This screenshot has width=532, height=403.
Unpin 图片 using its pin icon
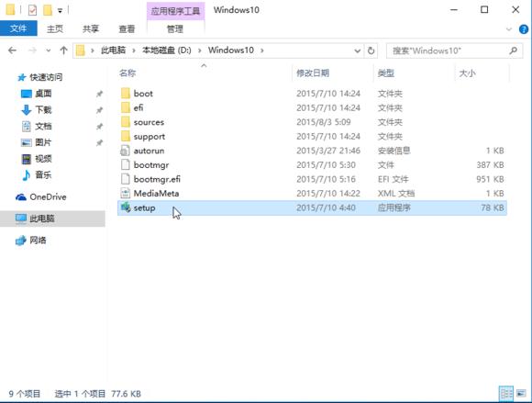coord(99,142)
